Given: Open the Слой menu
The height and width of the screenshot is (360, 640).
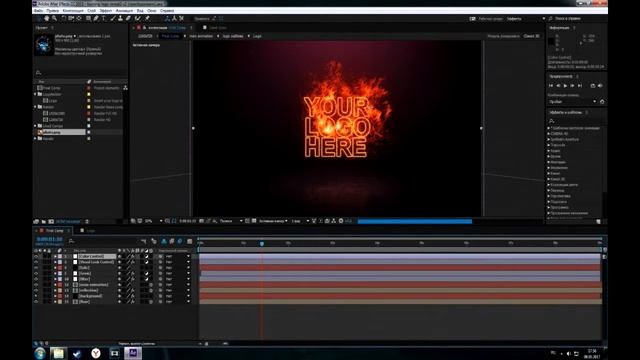Looking at the screenshot, I should [91, 11].
